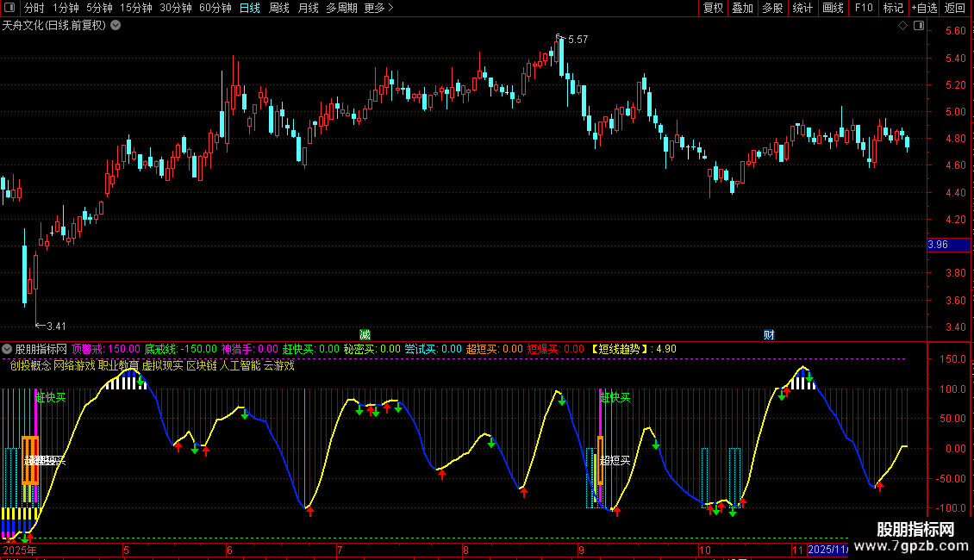The width and height of the screenshot is (974, 560).
Task: Click the 画线 drawing tools button
Action: (x=833, y=9)
